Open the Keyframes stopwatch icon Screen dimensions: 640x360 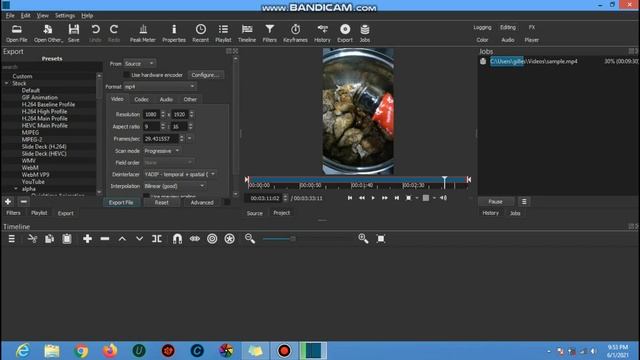point(295,33)
